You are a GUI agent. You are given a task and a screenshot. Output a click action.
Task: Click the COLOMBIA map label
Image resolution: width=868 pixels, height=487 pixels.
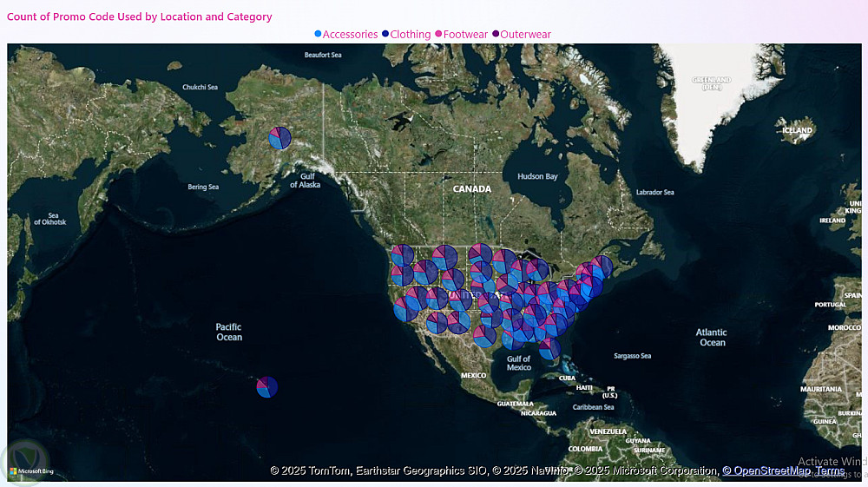(x=585, y=450)
